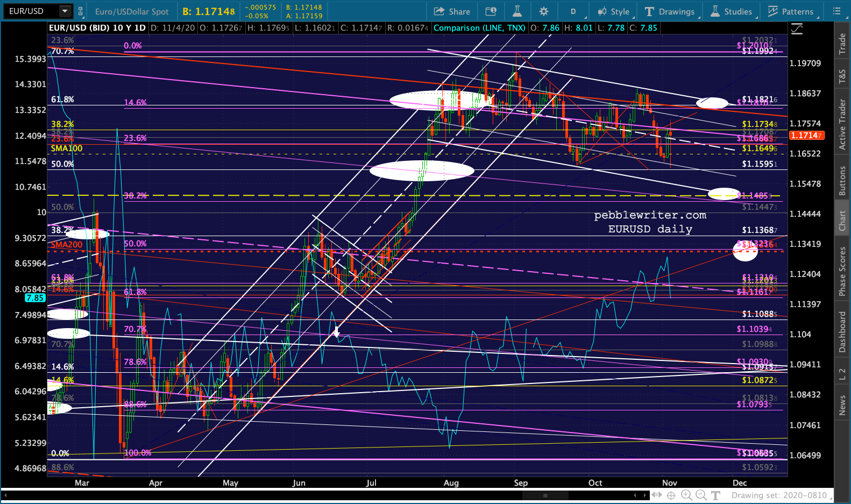Click the zoom out magnifier icon

[701, 495]
